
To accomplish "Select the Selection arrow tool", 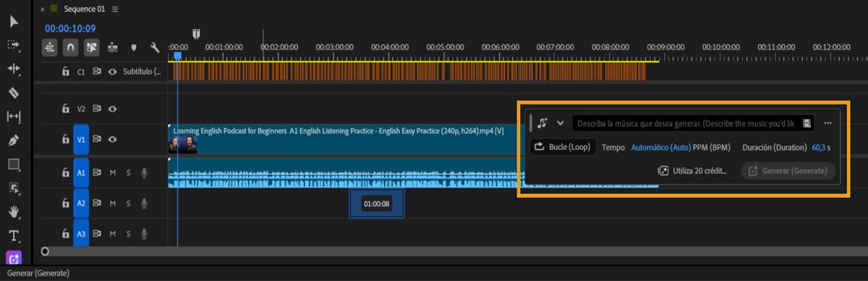I will pyautogui.click(x=14, y=22).
